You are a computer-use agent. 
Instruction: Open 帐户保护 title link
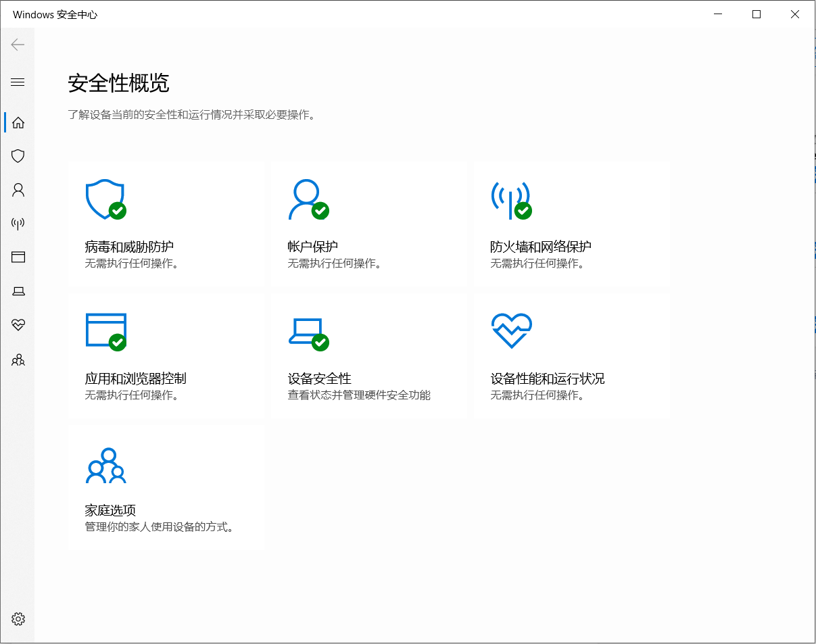click(312, 247)
